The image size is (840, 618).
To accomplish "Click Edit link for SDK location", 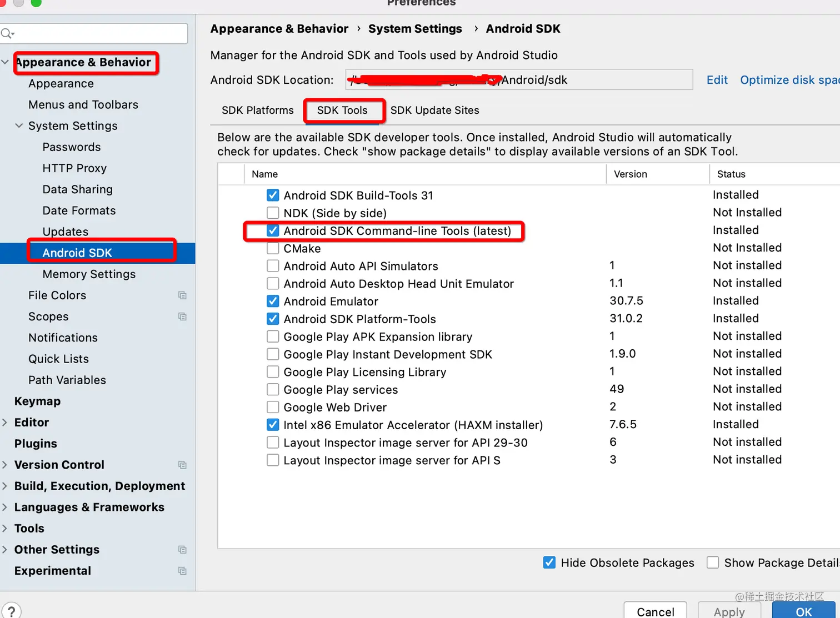I will click(717, 80).
